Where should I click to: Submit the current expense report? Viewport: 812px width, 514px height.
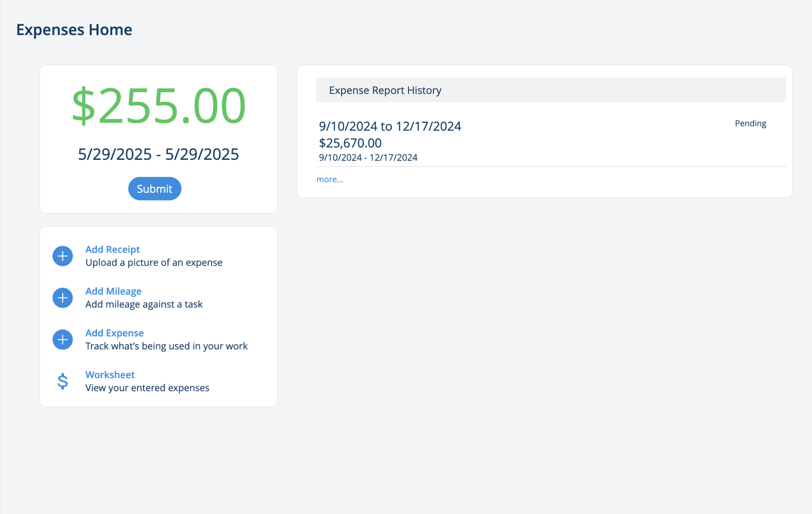pyautogui.click(x=155, y=189)
